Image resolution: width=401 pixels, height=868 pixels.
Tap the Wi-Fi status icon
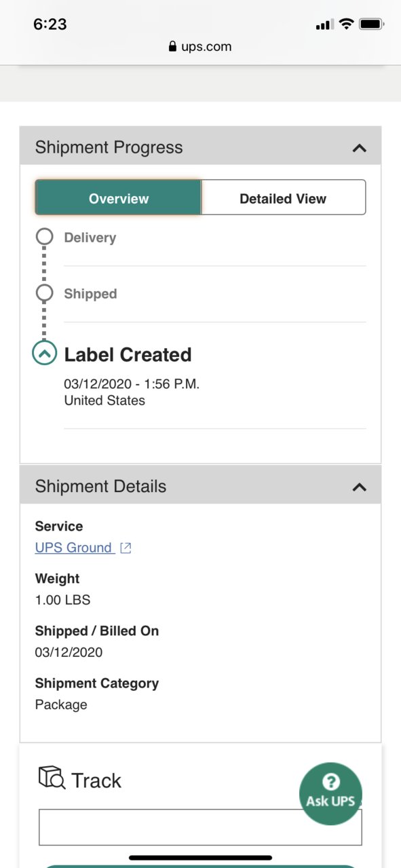click(347, 24)
